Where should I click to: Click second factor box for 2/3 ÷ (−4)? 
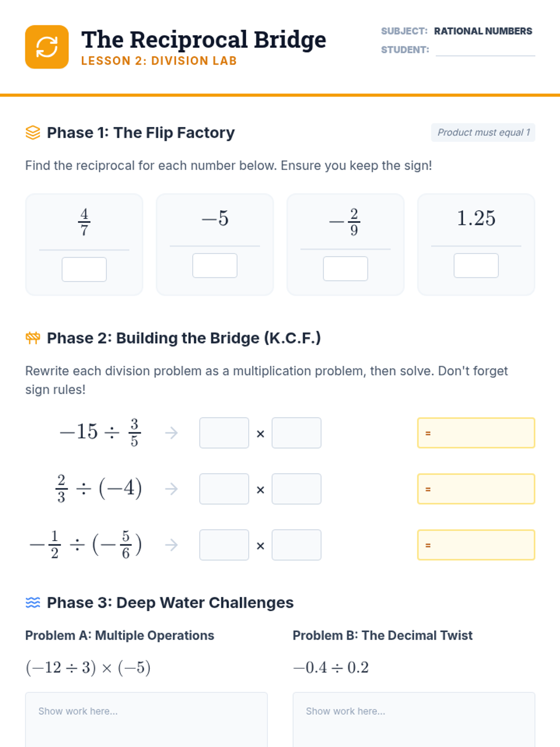coord(296,489)
